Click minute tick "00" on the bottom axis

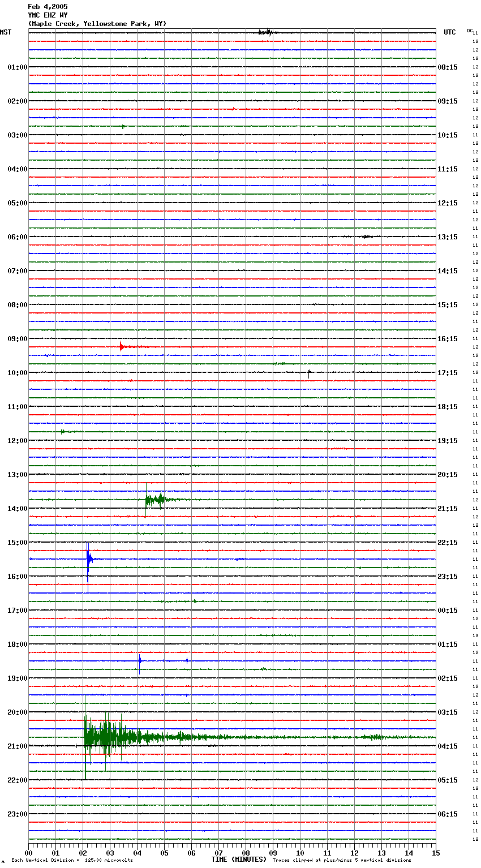(28, 853)
